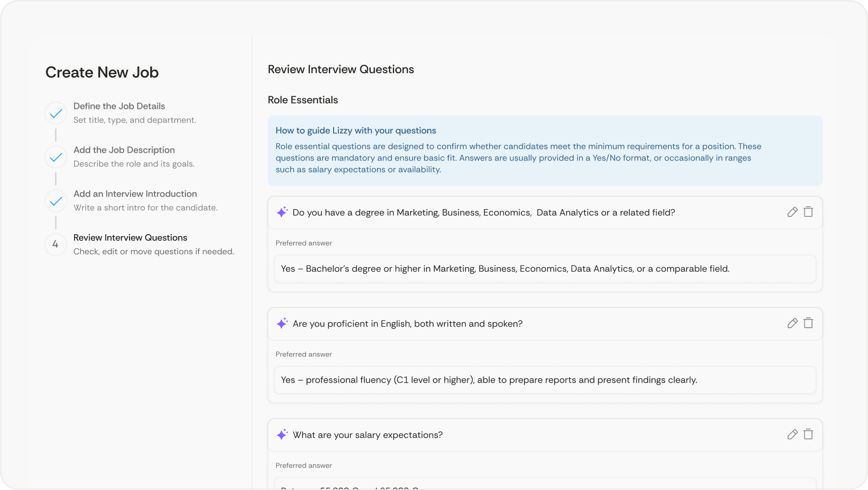Delete the salary expectations question
Image resolution: width=868 pixels, height=490 pixels.
[x=808, y=435]
